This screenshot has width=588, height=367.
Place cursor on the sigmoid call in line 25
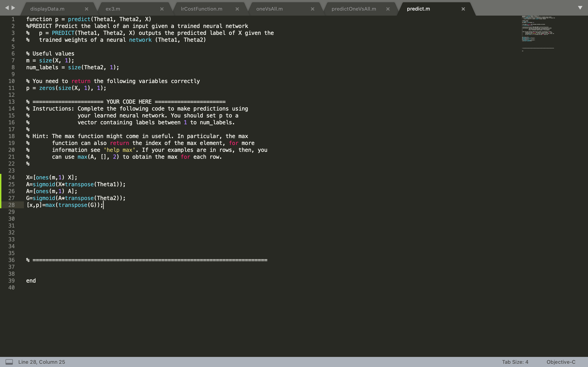pos(44,184)
